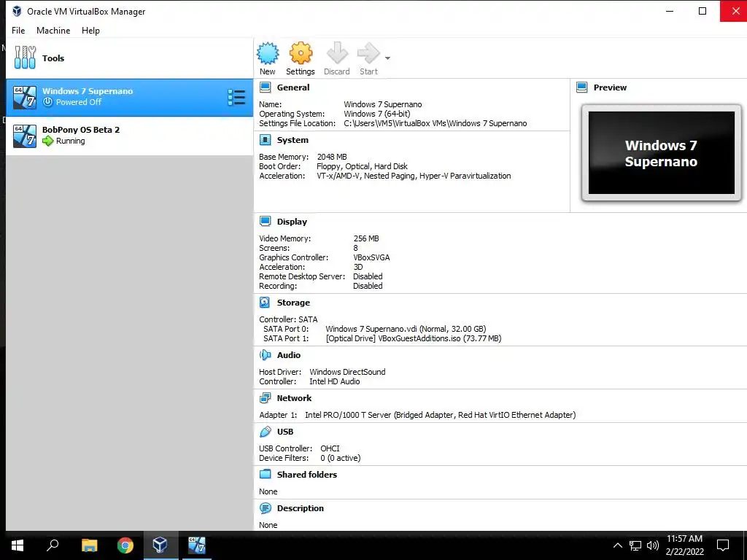
Task: Open the USB section header
Action: coord(285,432)
